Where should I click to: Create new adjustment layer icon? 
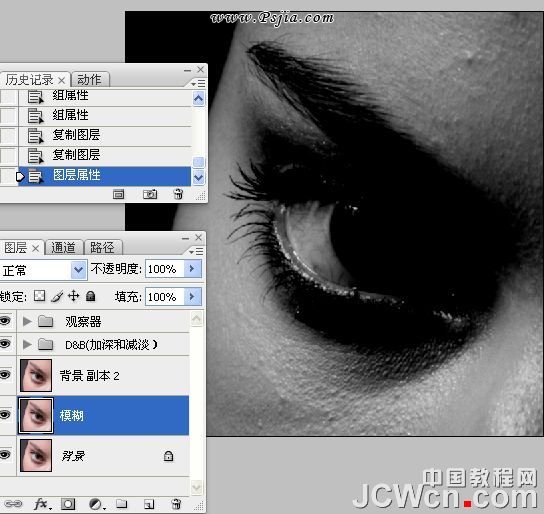point(96,504)
